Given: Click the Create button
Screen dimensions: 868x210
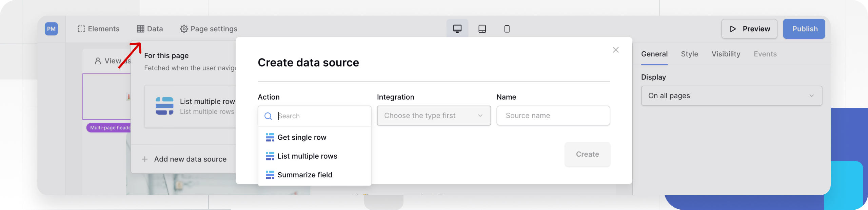Looking at the screenshot, I should tap(587, 154).
